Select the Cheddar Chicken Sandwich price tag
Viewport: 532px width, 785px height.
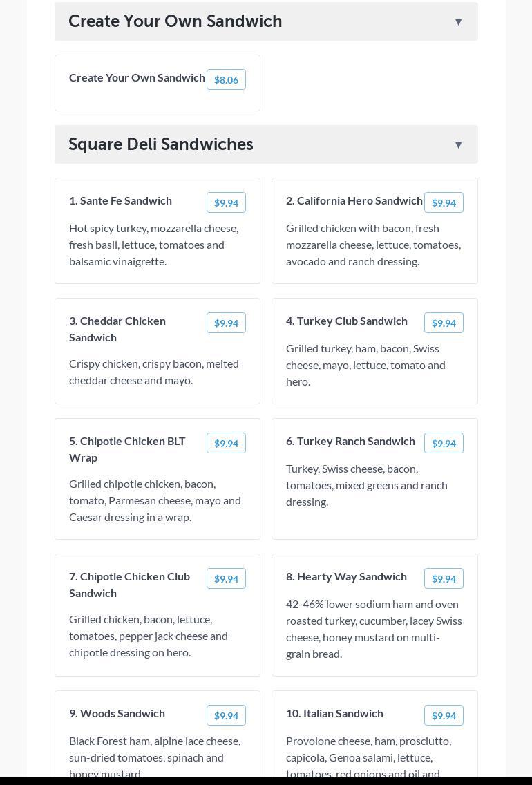226,323
